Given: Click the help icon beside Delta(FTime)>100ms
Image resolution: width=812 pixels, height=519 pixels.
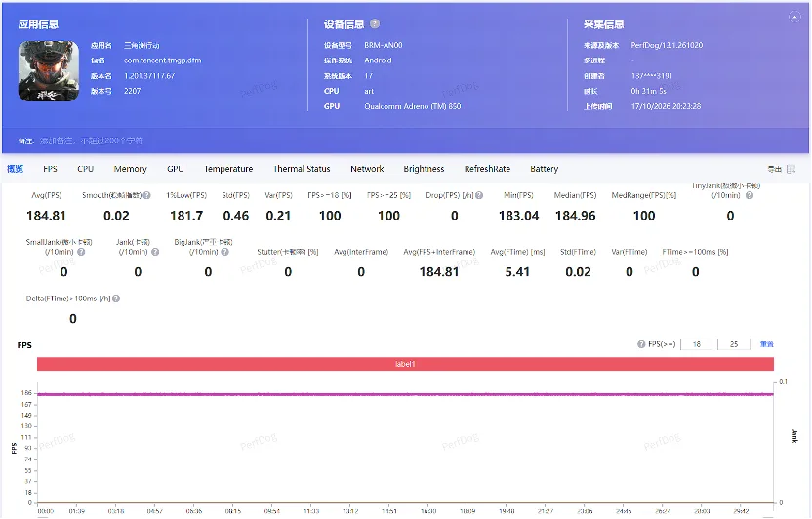Looking at the screenshot, I should 116,299.
